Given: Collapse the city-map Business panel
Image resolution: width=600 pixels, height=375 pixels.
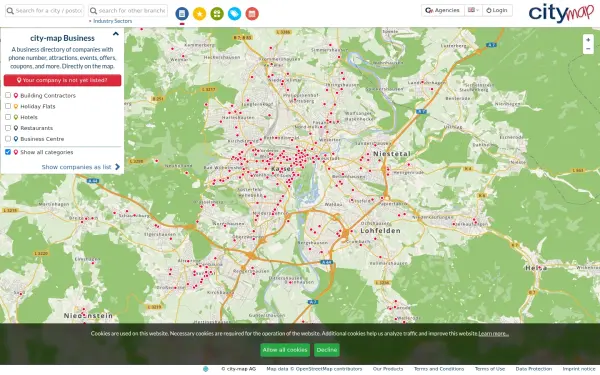Looking at the screenshot, I should (116, 34).
